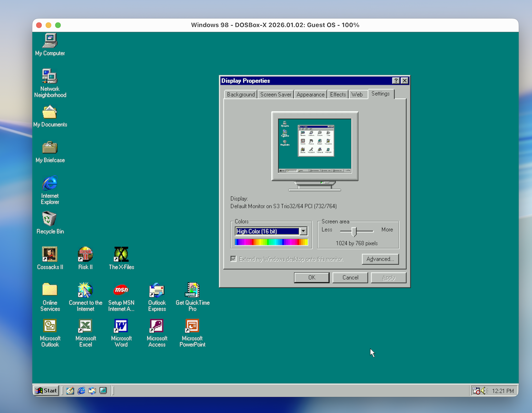Switch to the Background tab
Viewport: 532px width, 413px height.
[241, 95]
